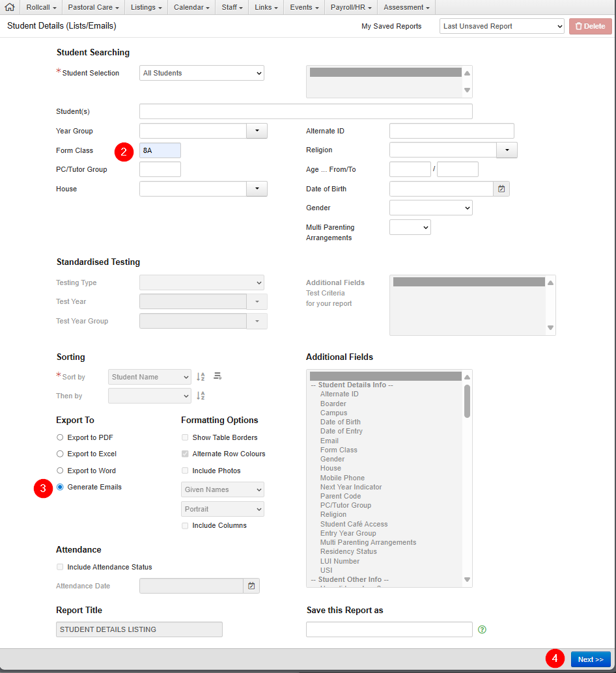Viewport: 616px width, 673px height.
Task: Open Listings menu
Action: tap(146, 7)
